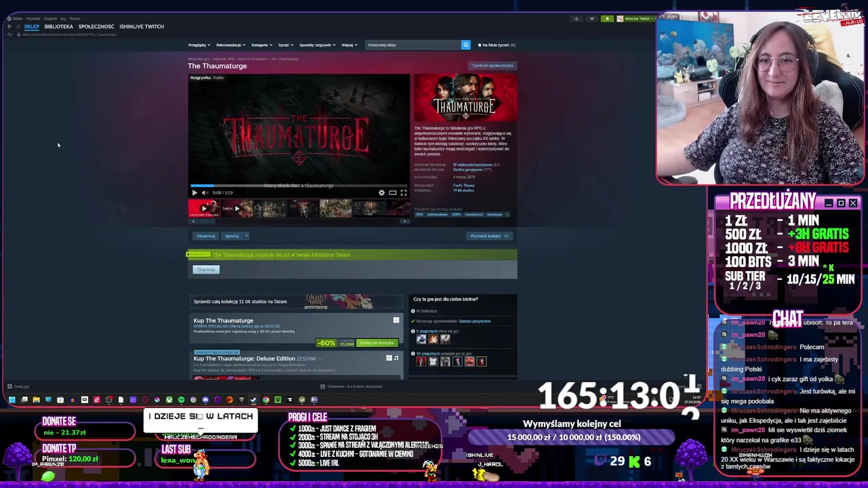This screenshot has width=868, height=488.
Task: Open the Windows Start button
Action: pos(12,400)
